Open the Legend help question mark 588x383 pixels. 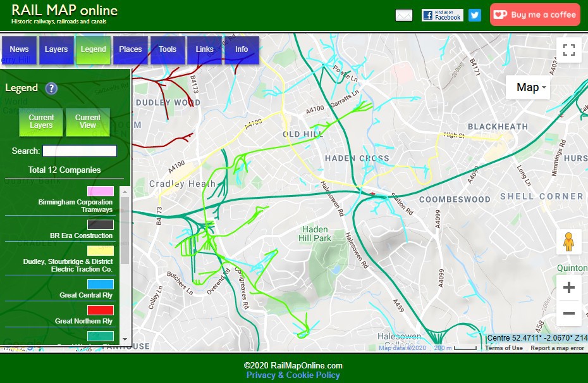pos(51,89)
